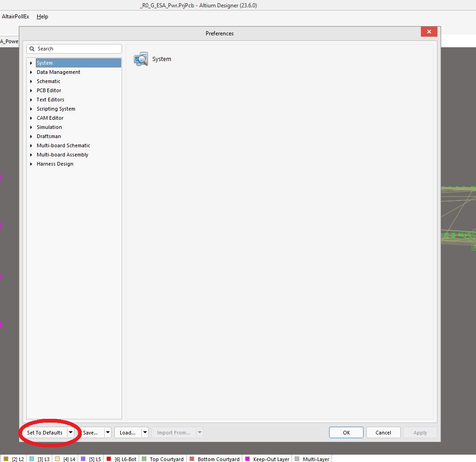
Task: Expand the Draftsman node arrow
Action: point(31,137)
